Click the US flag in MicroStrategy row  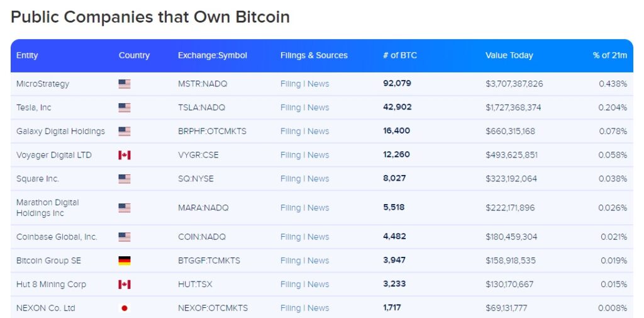[x=125, y=84]
